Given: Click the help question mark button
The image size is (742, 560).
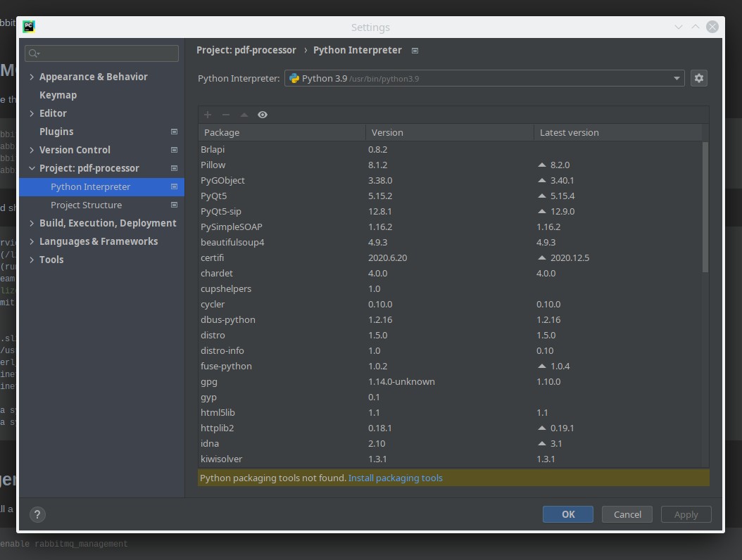Looking at the screenshot, I should [x=37, y=514].
